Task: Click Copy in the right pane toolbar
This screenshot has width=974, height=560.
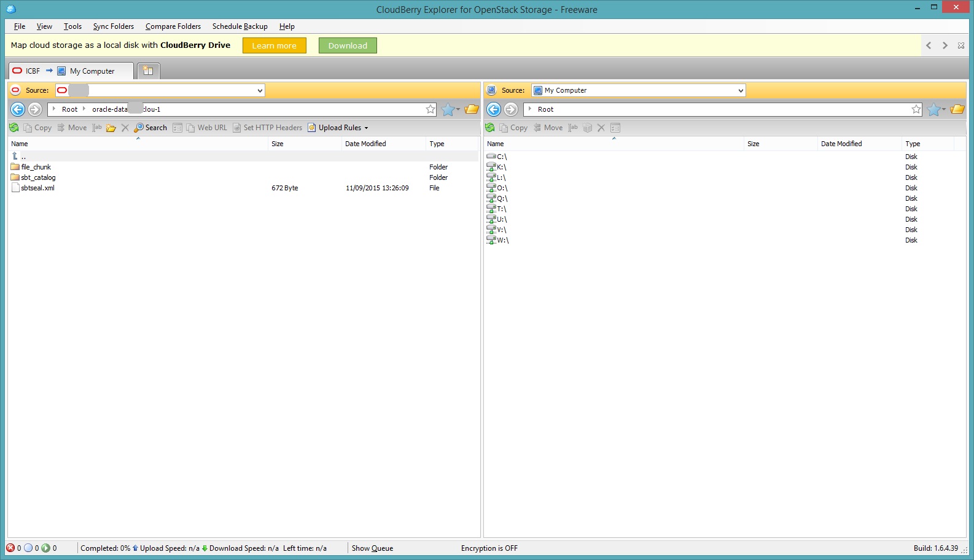Action: click(x=513, y=128)
